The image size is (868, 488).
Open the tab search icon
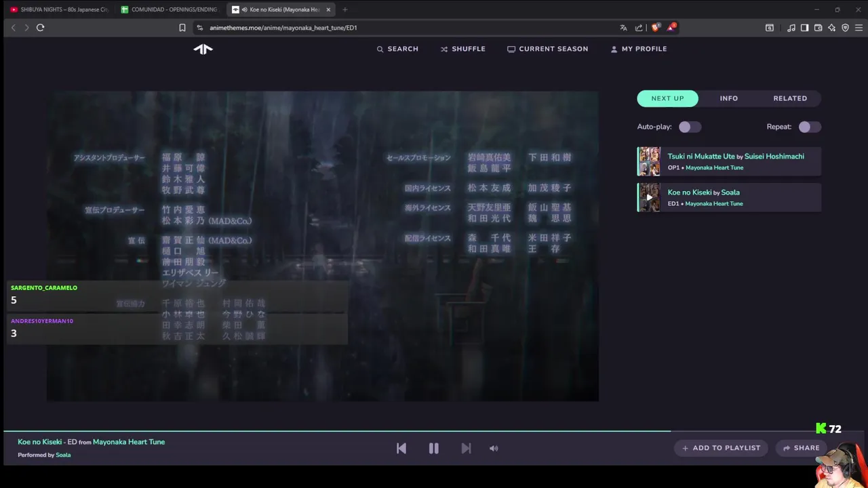click(x=770, y=28)
